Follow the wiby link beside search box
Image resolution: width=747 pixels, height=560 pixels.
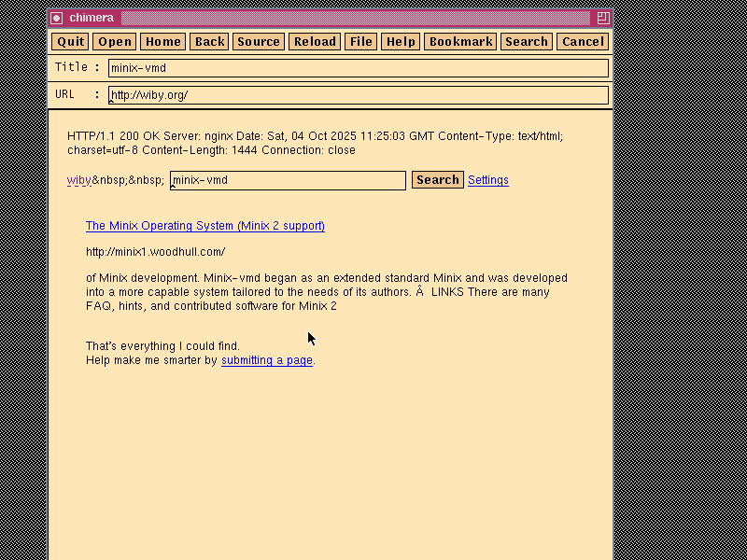tap(78, 180)
